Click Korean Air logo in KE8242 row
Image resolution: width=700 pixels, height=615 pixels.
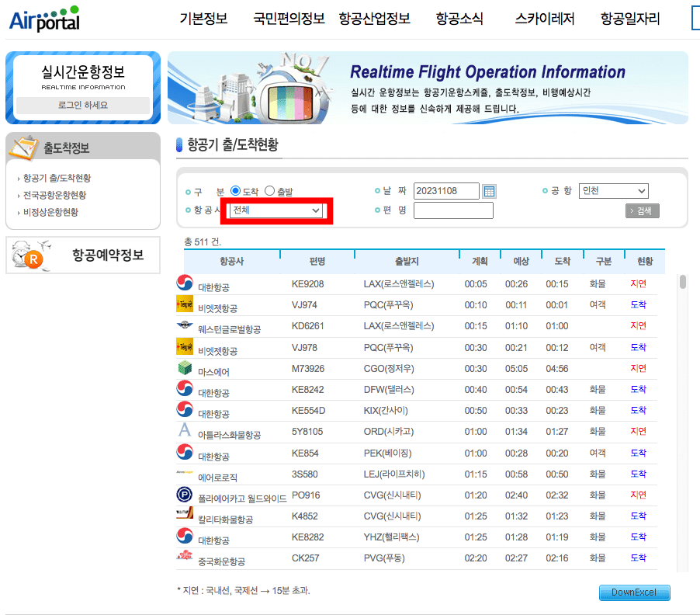[x=185, y=388]
